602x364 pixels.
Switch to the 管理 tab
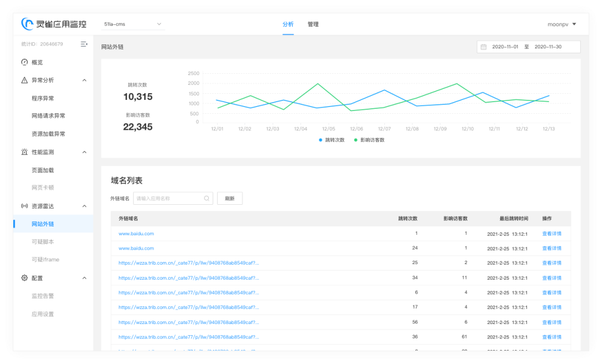click(x=313, y=24)
